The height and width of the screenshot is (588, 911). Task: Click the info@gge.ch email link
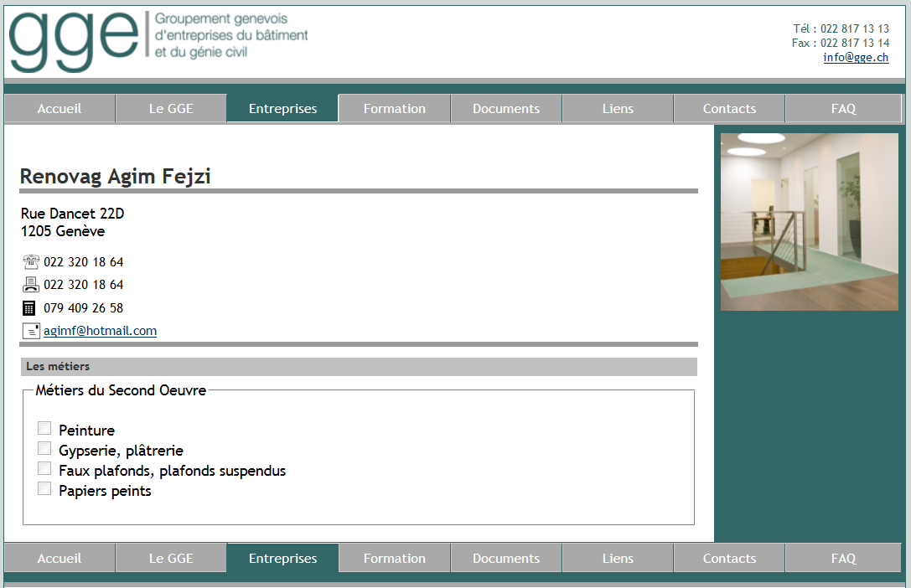856,57
